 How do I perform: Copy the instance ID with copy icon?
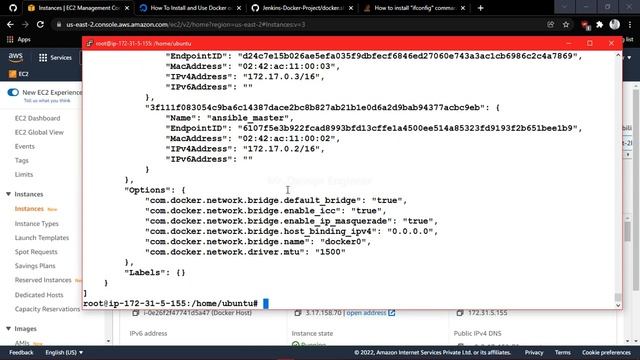coord(136,313)
